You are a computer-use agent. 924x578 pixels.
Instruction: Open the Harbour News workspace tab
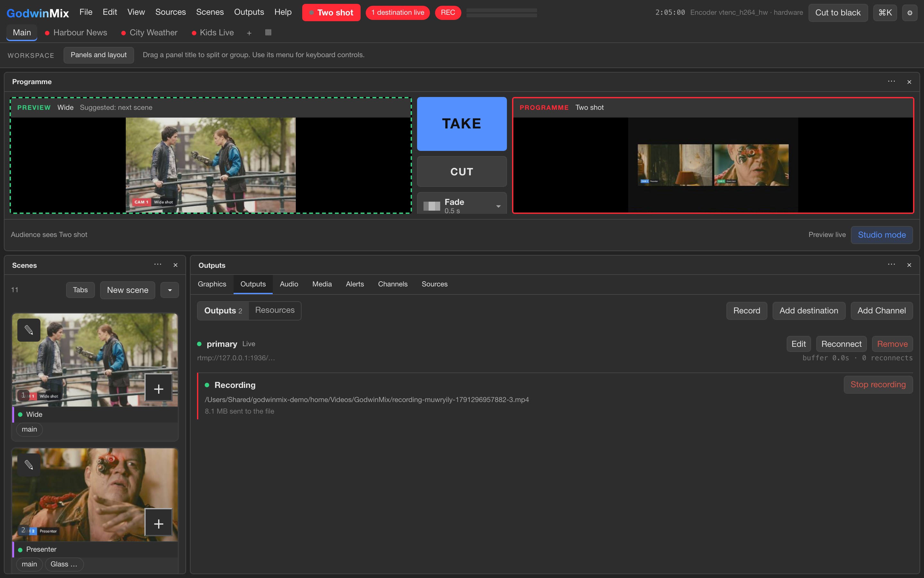coord(76,33)
